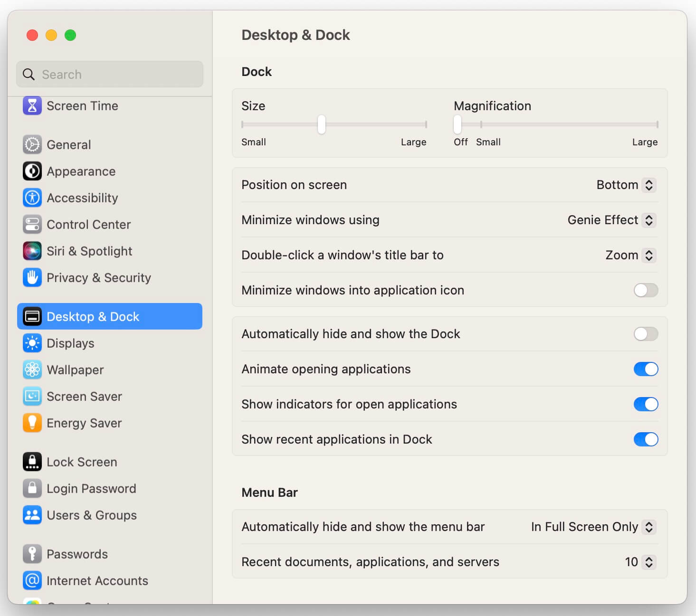Select the Lock Screen icon
This screenshot has height=616, width=696.
(x=32, y=462)
